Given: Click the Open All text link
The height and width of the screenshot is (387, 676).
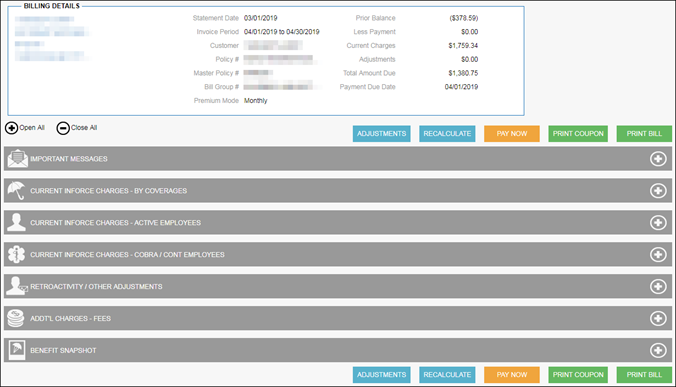Looking at the screenshot, I should pos(32,128).
